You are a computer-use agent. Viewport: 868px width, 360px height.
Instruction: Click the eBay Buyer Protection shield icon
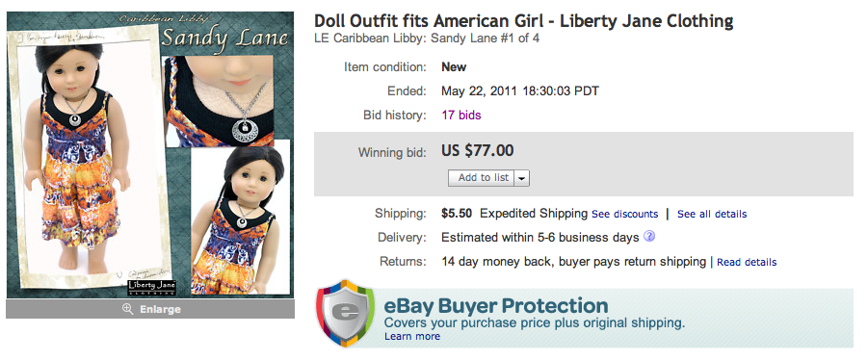[x=346, y=314]
